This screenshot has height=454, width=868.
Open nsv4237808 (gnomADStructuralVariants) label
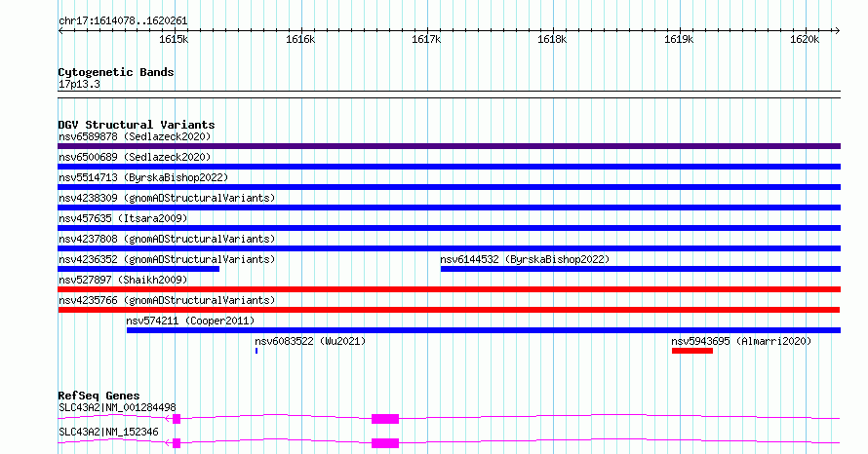pos(167,239)
